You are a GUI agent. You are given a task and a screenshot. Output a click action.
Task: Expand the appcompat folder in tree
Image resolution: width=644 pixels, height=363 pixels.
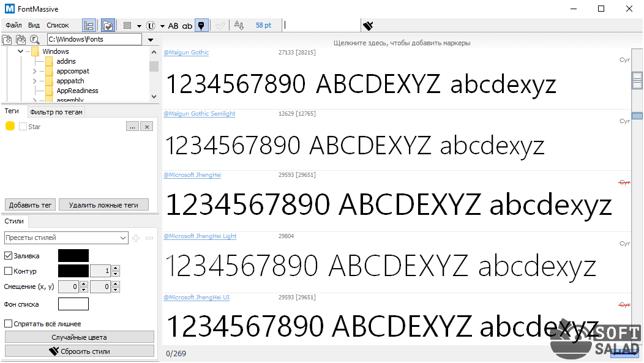pyautogui.click(x=35, y=72)
